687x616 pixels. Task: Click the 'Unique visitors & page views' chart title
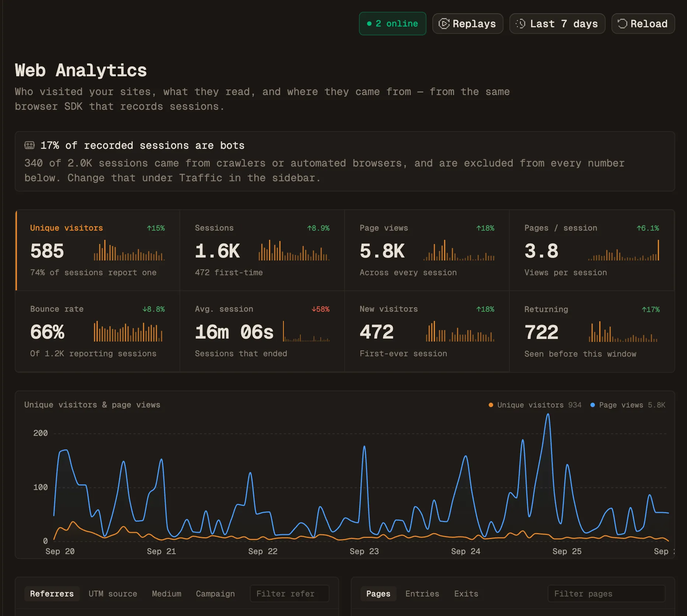(92, 405)
